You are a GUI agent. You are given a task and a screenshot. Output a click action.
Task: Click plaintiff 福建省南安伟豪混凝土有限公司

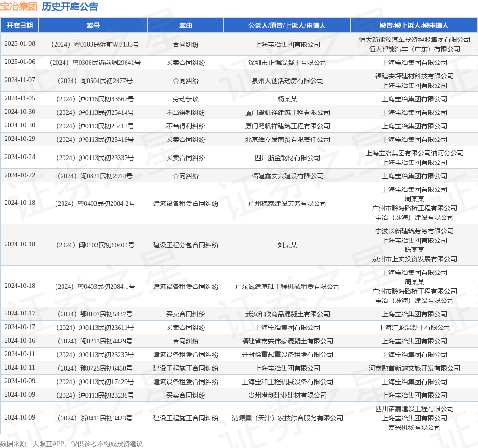point(287,341)
